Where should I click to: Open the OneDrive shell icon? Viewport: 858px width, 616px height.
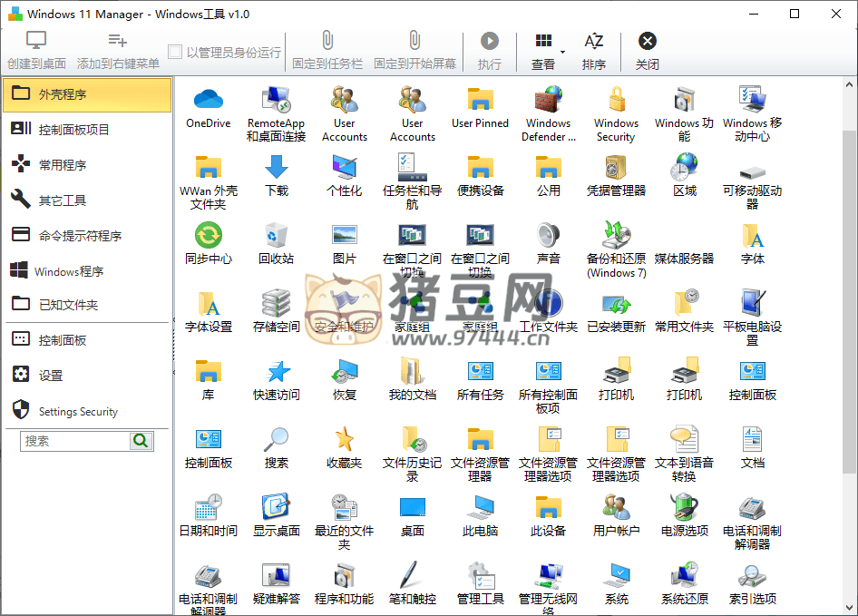point(208,100)
